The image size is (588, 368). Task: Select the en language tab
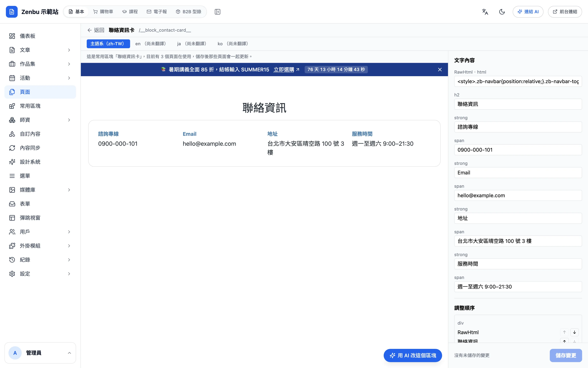pyautogui.click(x=151, y=44)
